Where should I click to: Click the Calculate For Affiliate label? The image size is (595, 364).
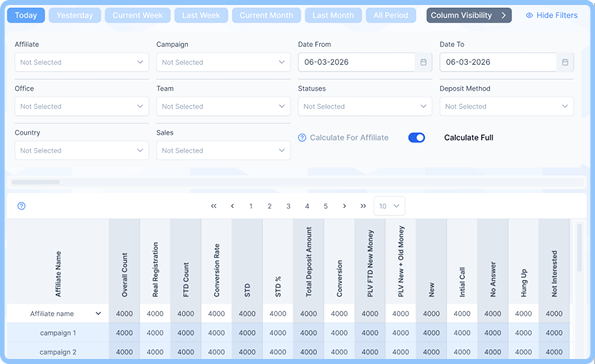349,138
